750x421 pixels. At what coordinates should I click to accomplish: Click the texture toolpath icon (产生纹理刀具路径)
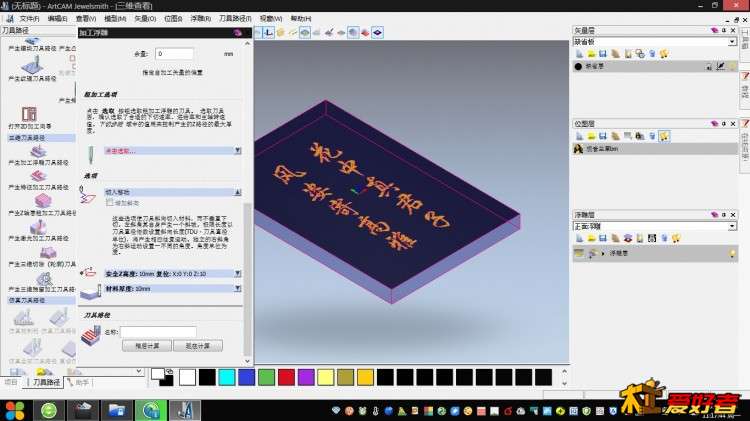(x=32, y=66)
